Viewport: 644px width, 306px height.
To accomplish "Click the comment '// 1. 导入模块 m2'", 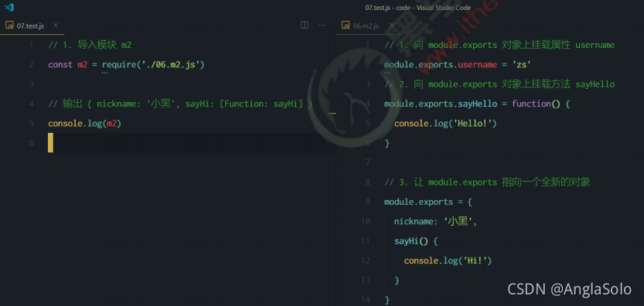I will [90, 45].
